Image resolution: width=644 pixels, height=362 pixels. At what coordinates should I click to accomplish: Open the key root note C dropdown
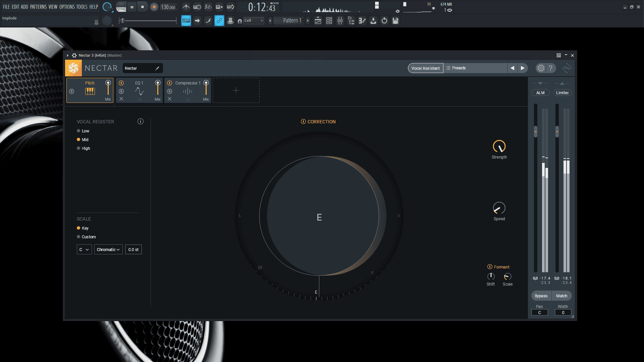pos(84,250)
